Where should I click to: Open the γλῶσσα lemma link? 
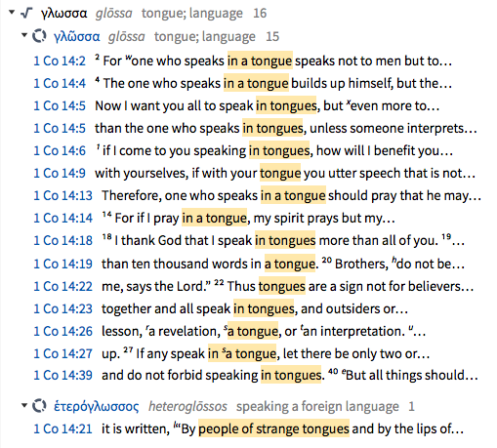[x=76, y=36]
